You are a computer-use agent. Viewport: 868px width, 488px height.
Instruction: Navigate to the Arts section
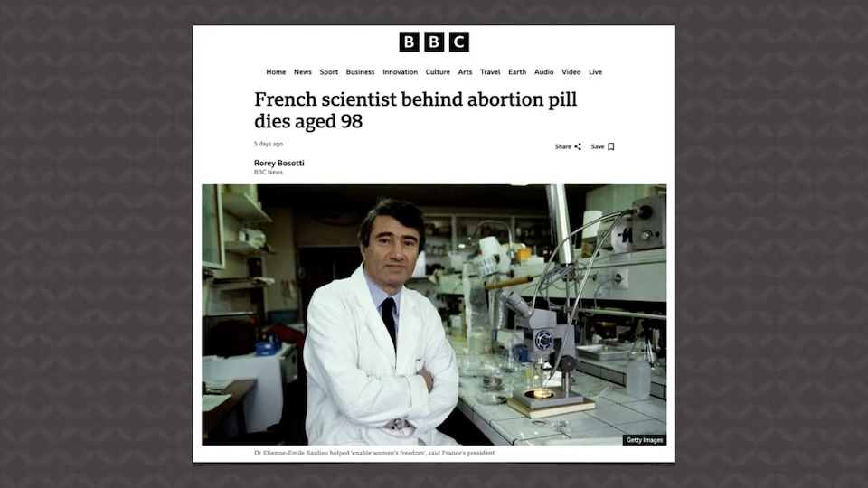tap(465, 72)
